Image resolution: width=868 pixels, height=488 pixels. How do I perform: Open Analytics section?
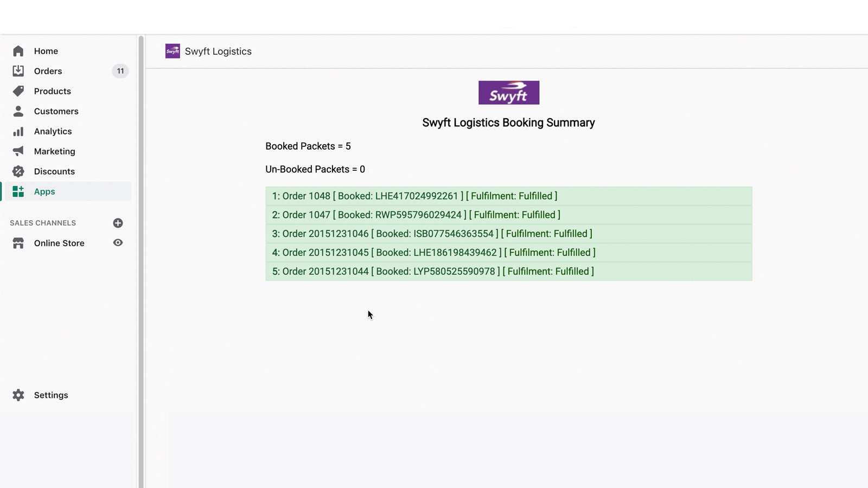(53, 131)
